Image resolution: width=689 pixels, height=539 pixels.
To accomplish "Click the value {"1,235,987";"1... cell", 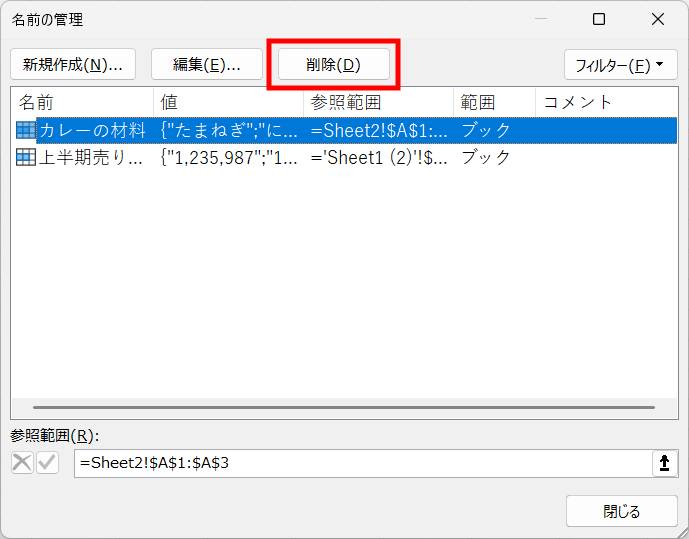I will coord(228,157).
